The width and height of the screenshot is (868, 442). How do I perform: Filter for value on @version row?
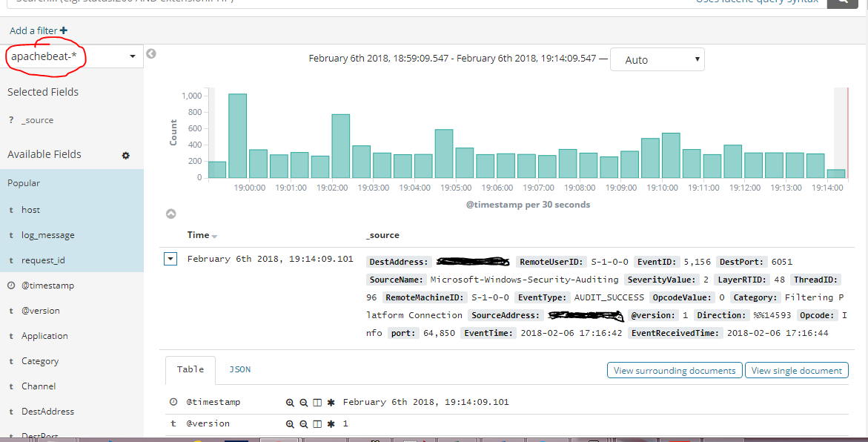tap(290, 424)
